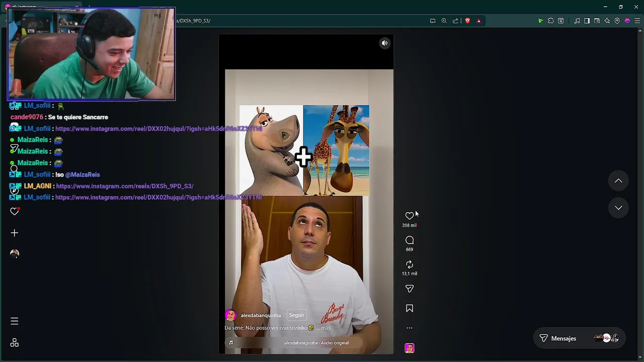Screen dimensions: 644x362
Task: Open the Leo AI sparkle icon
Action: click(x=607, y=21)
